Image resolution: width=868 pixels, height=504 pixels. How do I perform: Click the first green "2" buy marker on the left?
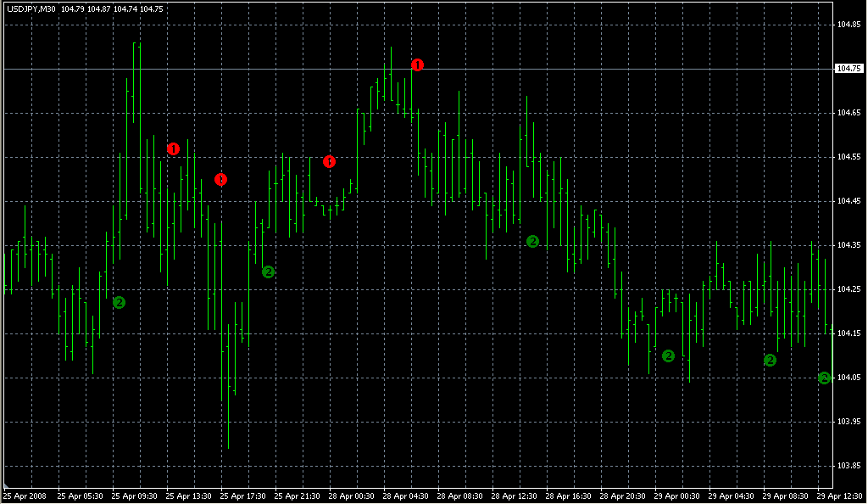click(x=120, y=301)
